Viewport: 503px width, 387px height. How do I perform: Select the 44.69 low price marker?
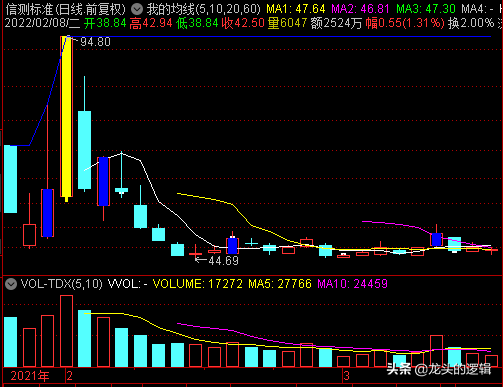pos(223,261)
